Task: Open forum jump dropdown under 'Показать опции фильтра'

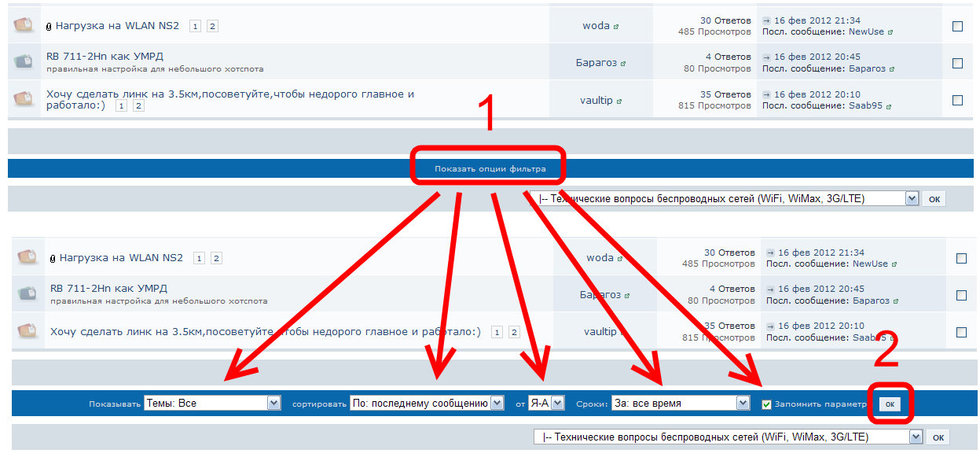Action: tap(724, 199)
